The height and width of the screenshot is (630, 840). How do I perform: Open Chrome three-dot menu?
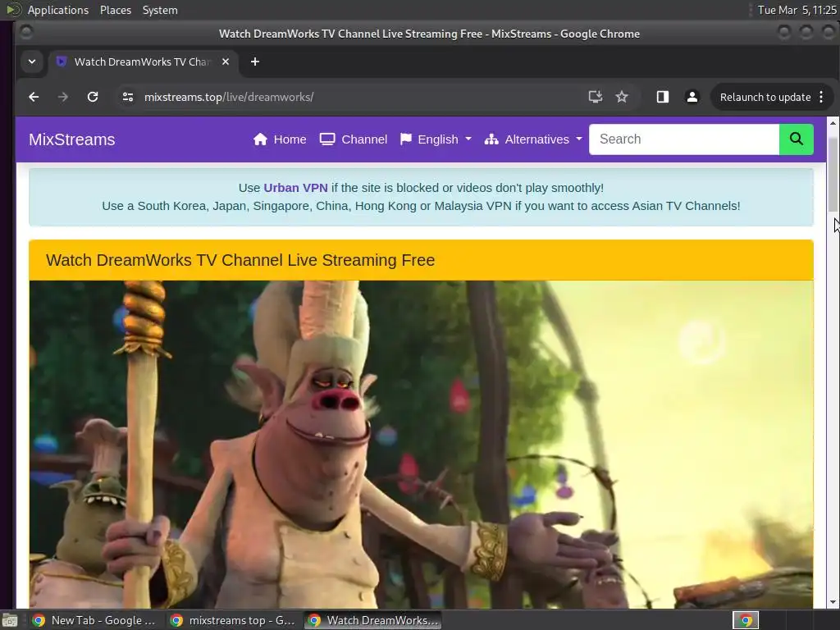coord(821,97)
